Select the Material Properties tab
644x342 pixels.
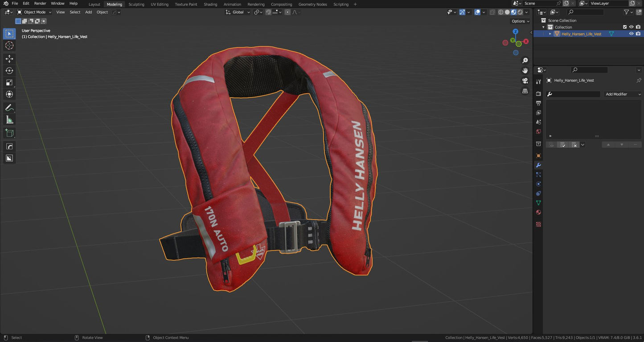coord(538,212)
